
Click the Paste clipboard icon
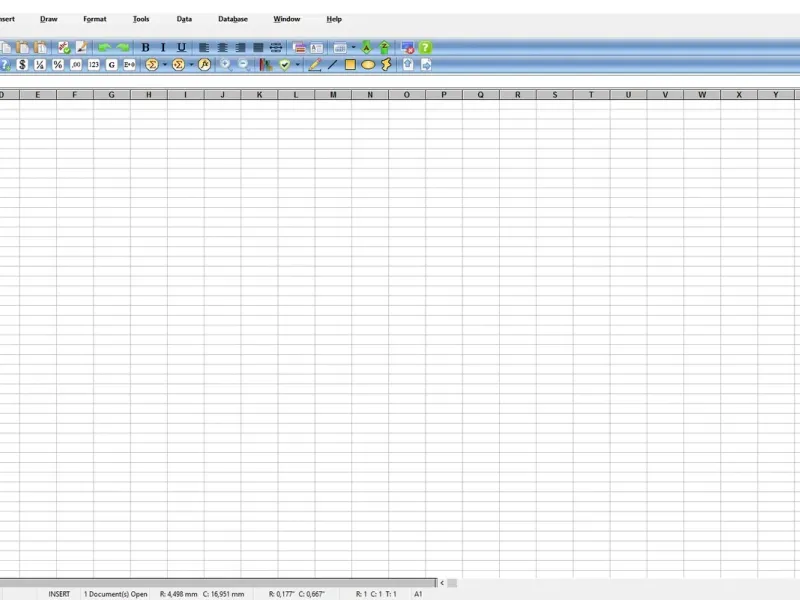click(x=23, y=47)
